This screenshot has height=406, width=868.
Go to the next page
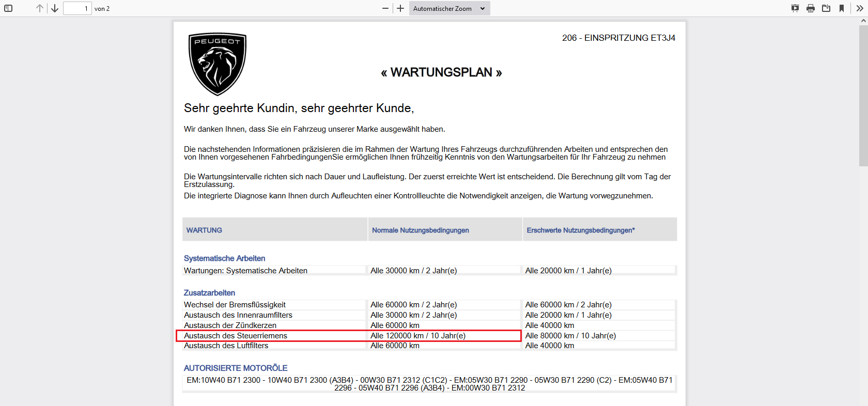pos(55,8)
